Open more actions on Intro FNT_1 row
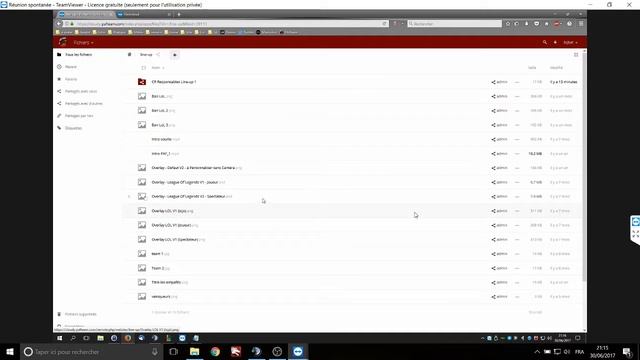 point(517,154)
